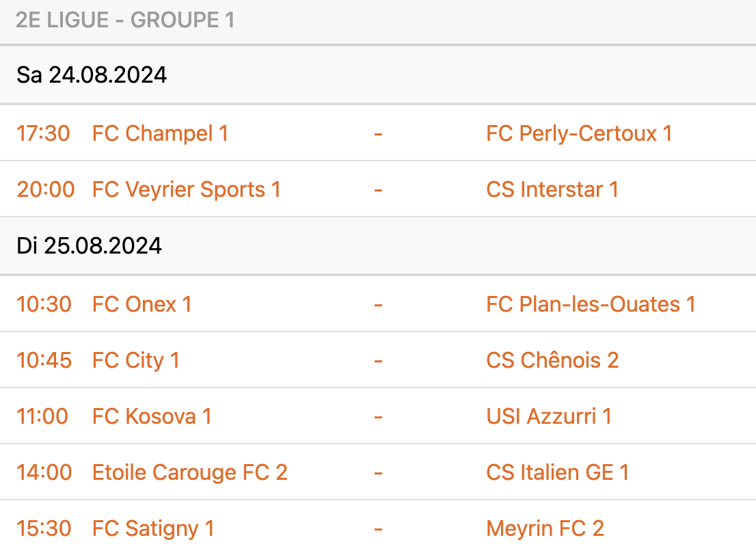Select the Sa 24.08.2024 date header
Image resolution: width=756 pixels, height=555 pixels.
pyautogui.click(x=92, y=75)
